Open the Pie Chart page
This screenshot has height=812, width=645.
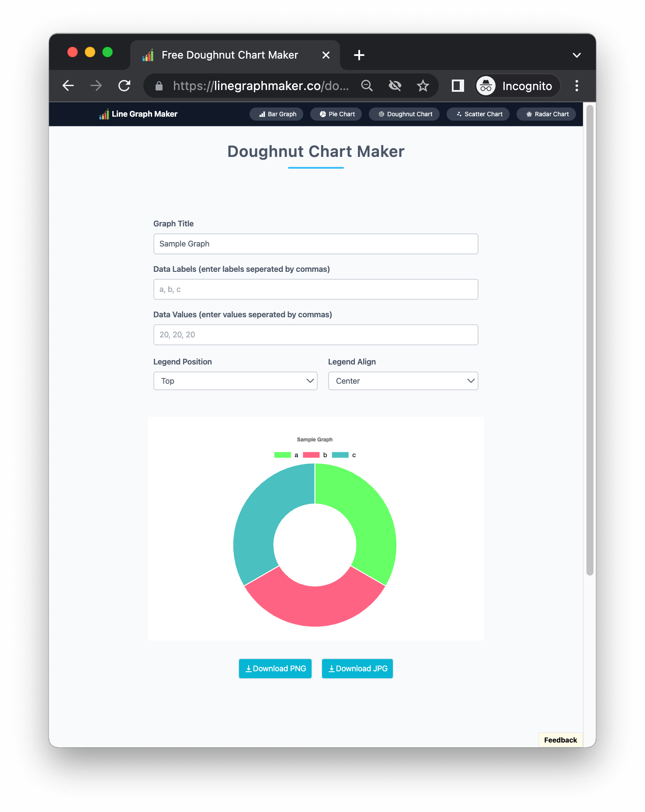click(336, 114)
